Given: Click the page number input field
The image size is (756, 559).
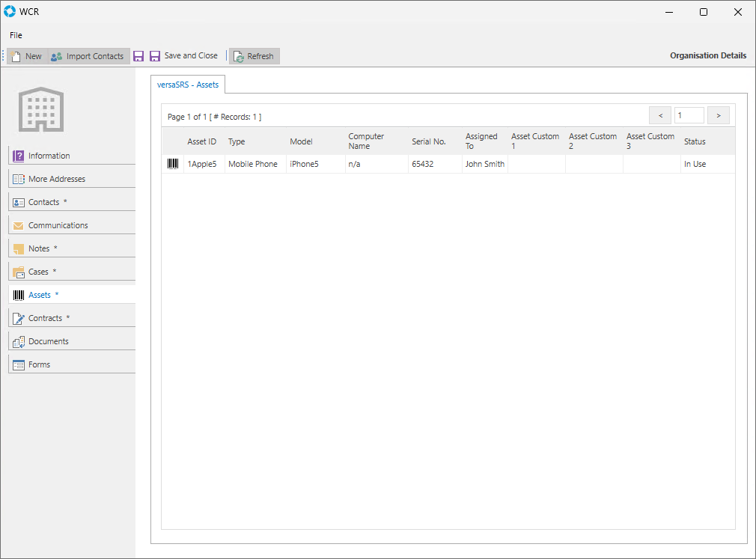Looking at the screenshot, I should (x=689, y=115).
